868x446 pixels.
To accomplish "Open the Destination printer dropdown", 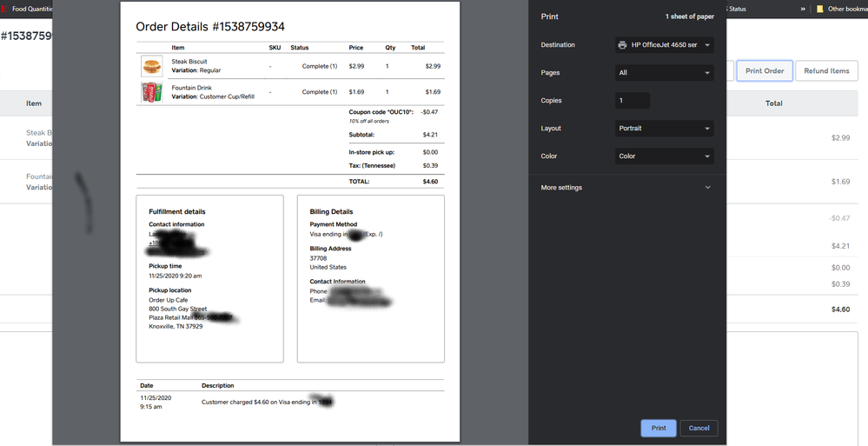I will (x=664, y=45).
